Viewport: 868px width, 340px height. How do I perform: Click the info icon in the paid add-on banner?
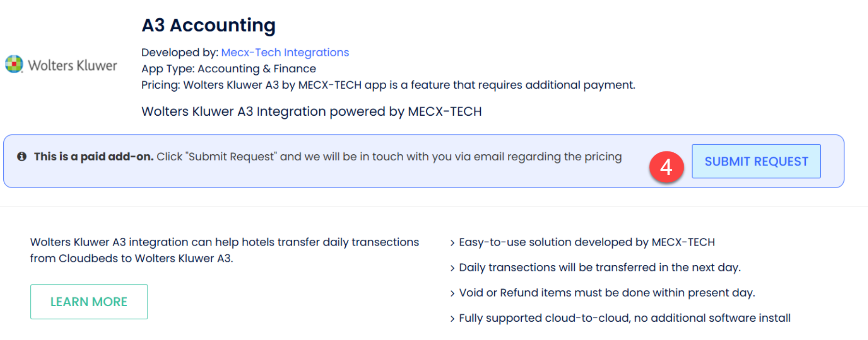(22, 156)
